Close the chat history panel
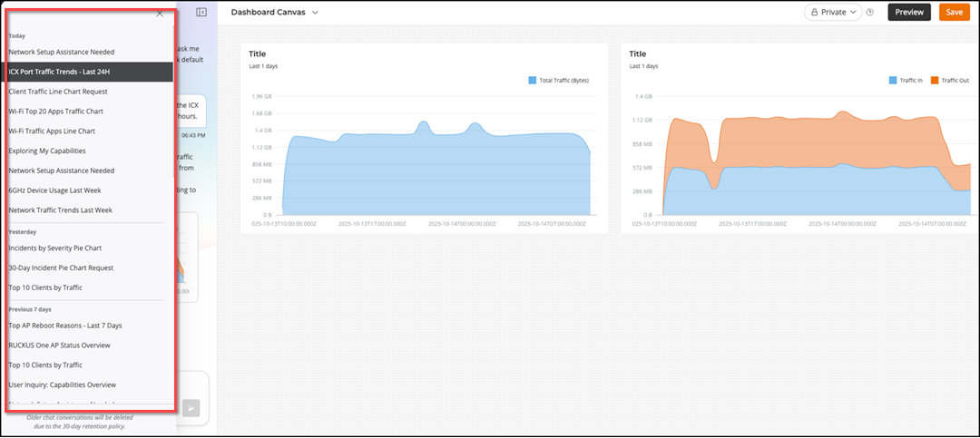The height and width of the screenshot is (438, 980). click(x=160, y=14)
